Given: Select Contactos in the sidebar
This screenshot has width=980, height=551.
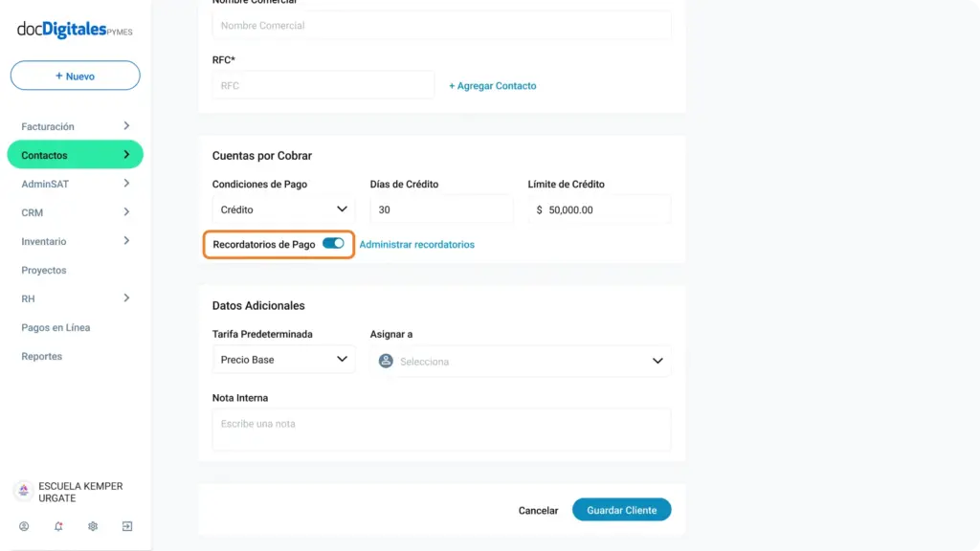Looking at the screenshot, I should click(75, 155).
